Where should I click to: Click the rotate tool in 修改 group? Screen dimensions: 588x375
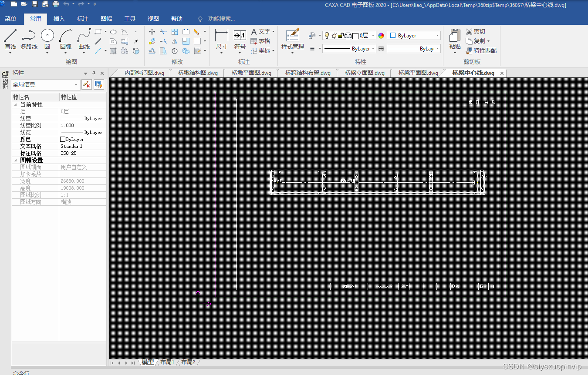pos(175,51)
